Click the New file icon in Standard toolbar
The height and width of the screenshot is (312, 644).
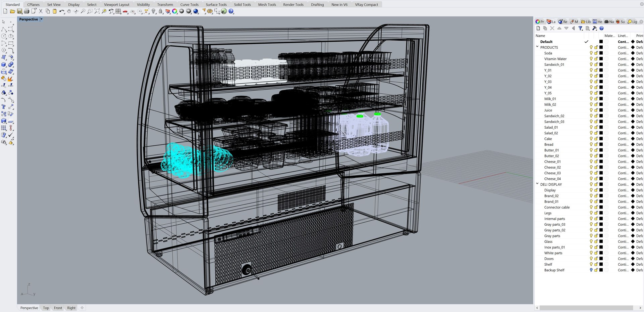pos(5,11)
